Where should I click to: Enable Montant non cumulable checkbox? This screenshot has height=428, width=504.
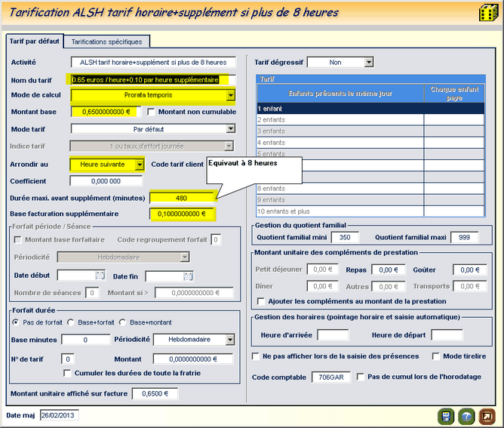pyautogui.click(x=152, y=112)
